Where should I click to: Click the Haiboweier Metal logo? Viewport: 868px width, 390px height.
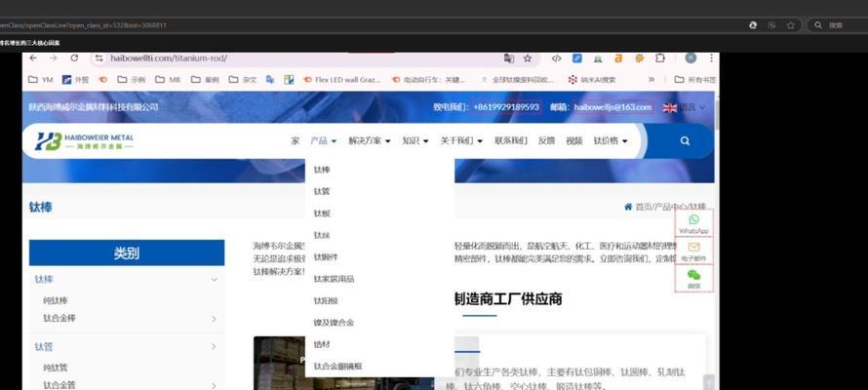coord(84,141)
